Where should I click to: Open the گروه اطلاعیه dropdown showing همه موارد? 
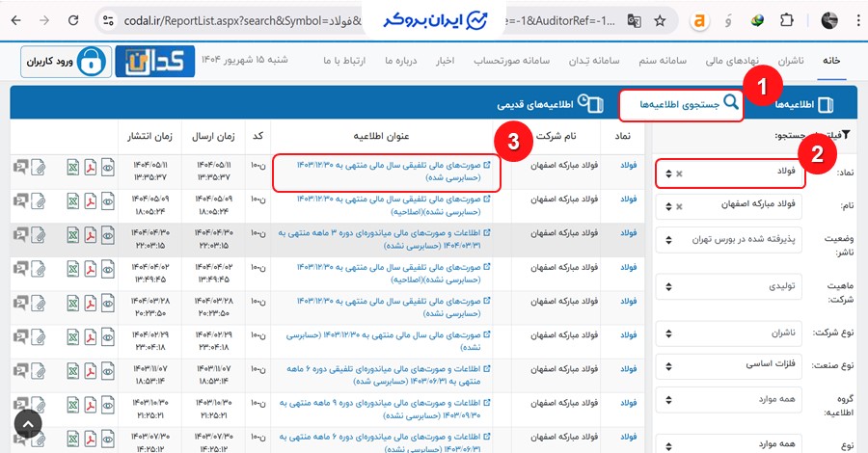pyautogui.click(x=728, y=400)
